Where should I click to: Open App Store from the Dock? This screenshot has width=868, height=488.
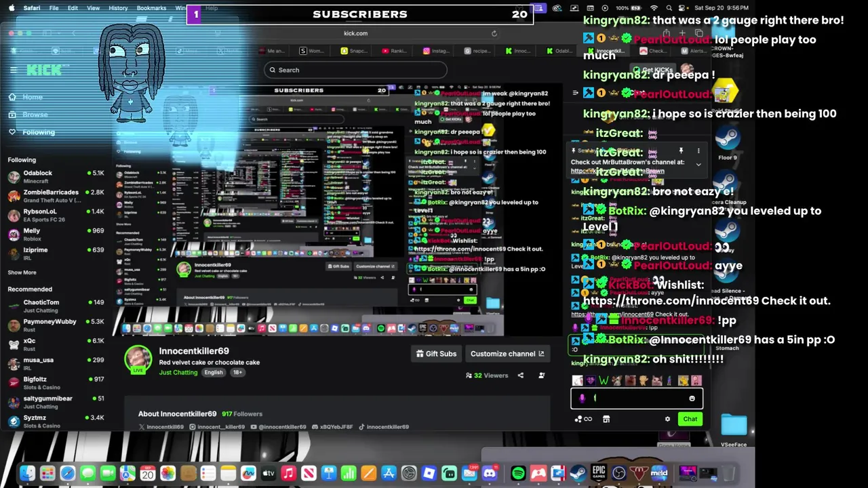tap(389, 473)
